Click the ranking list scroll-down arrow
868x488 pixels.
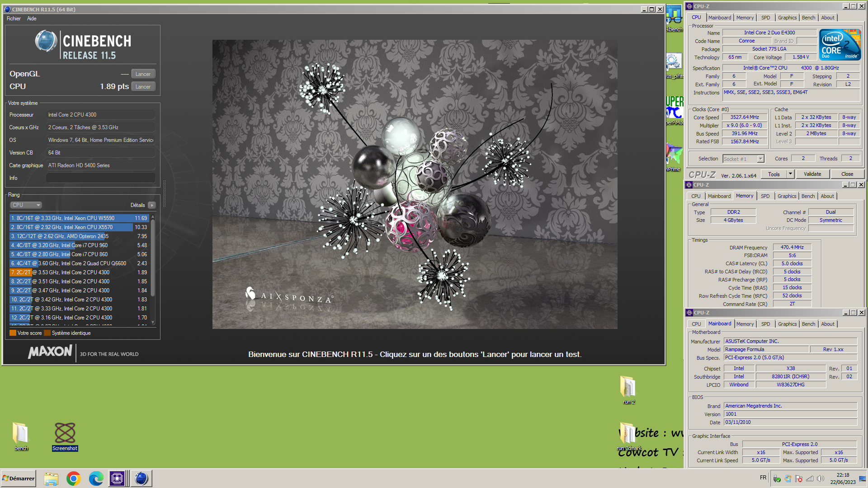point(153,322)
